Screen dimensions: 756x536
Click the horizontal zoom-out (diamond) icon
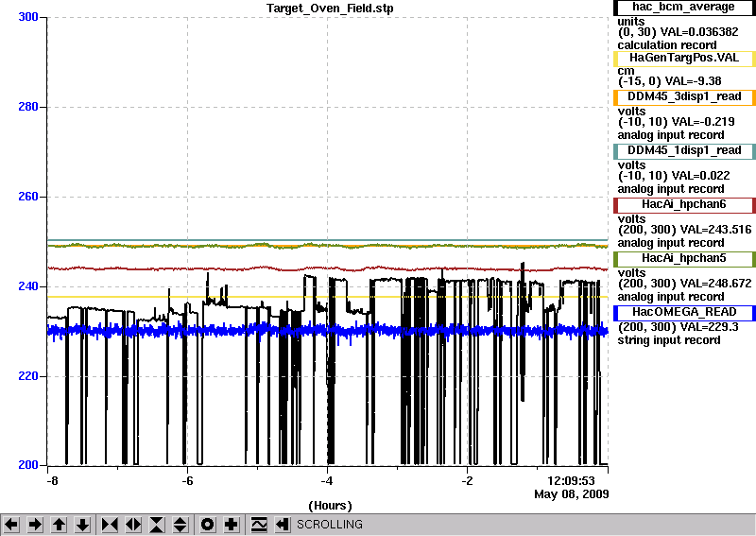click(133, 525)
